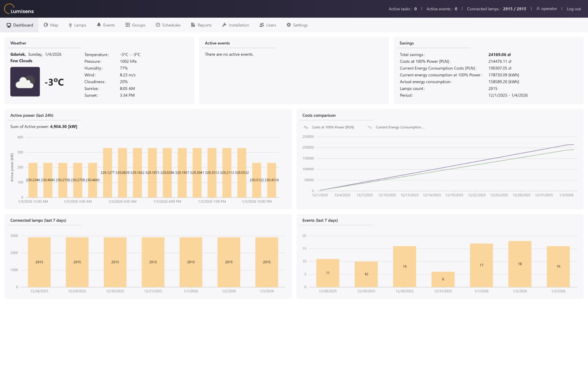
Task: Click the active power bar 329.1277
Action: click(x=108, y=173)
